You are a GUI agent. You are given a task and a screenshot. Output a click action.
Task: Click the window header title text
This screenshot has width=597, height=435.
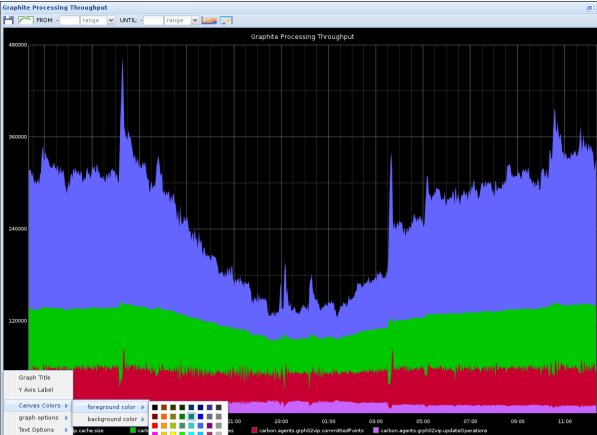click(x=55, y=8)
